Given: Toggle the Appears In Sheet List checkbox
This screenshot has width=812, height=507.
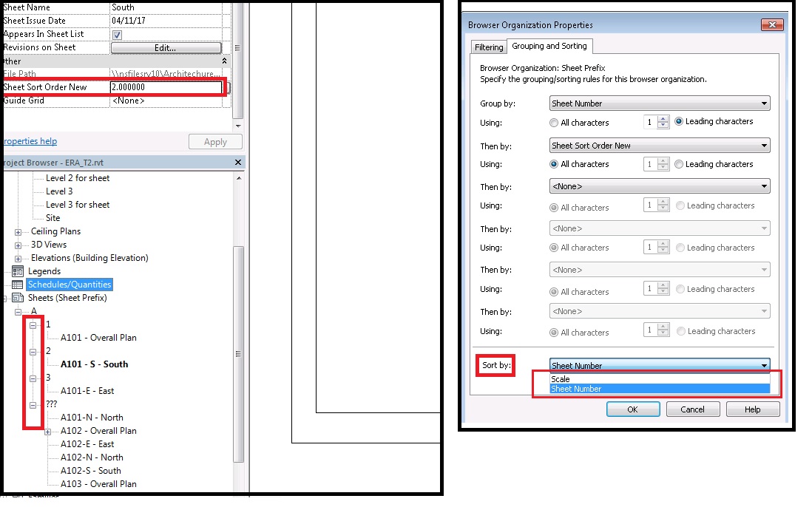Looking at the screenshot, I should pos(116,34).
